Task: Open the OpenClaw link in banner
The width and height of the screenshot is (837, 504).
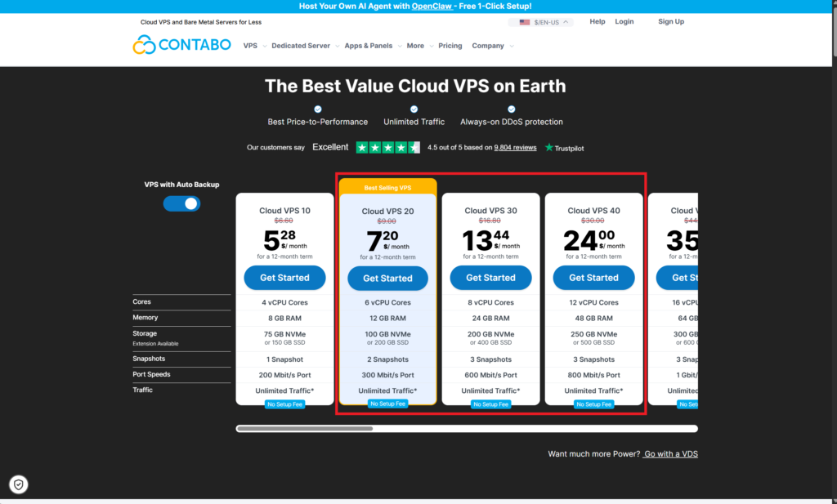Action: pyautogui.click(x=432, y=7)
